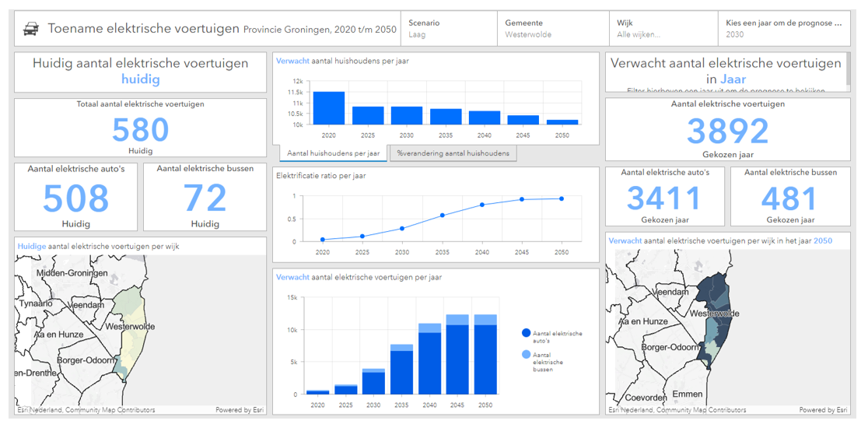Viewport: 868px width, 424px height.
Task: Click Borger-Odoorn label on left map
Action: click(86, 359)
